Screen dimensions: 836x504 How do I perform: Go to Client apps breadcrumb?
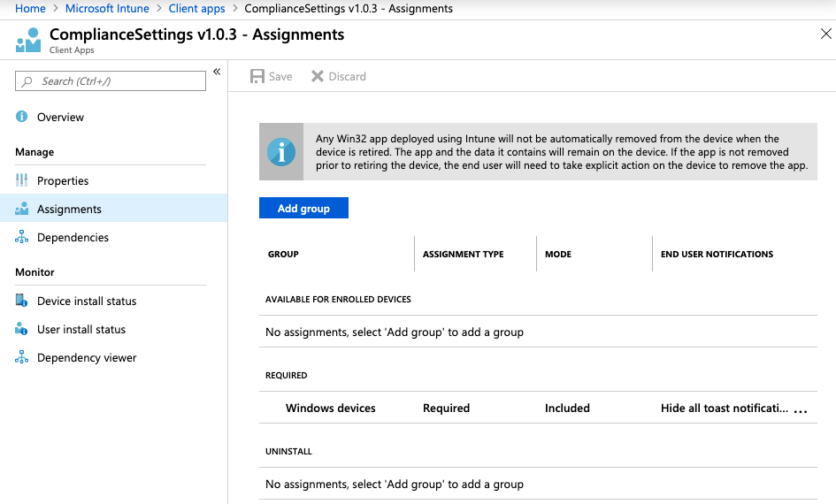[x=196, y=9]
